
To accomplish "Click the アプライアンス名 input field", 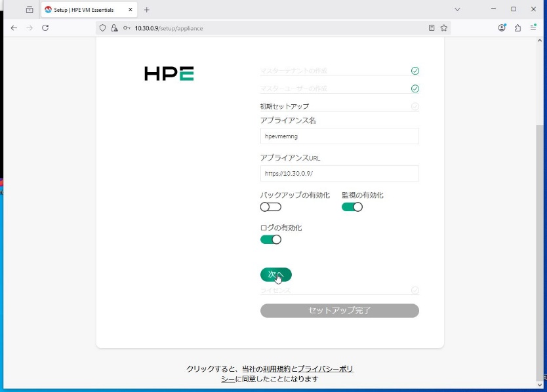I will click(339, 136).
